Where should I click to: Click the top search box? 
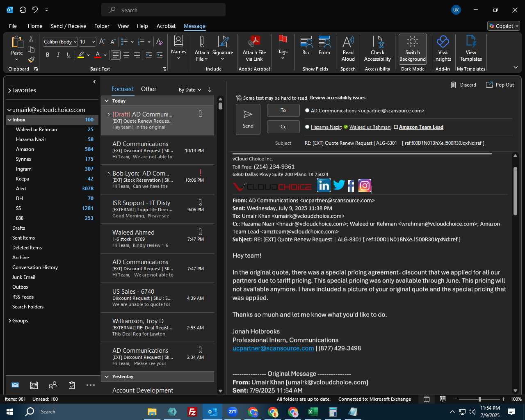pos(163,10)
